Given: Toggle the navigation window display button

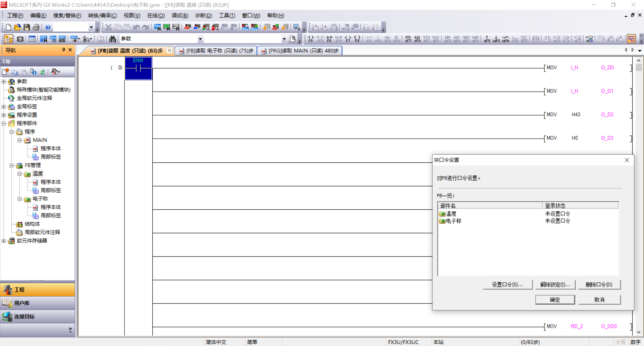Looking at the screenshot, I should (x=9, y=39).
